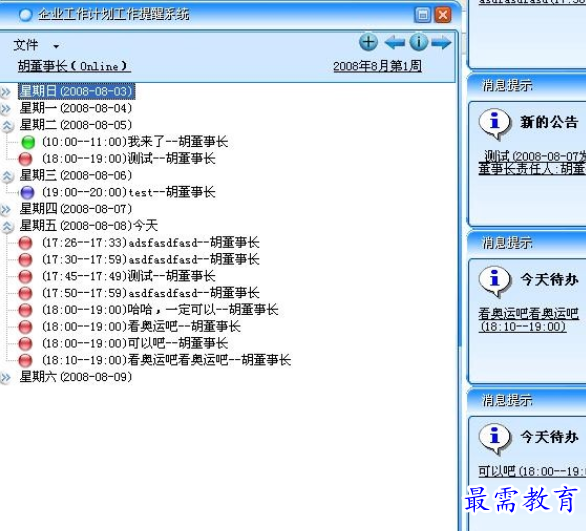Click red status ball of 17:50 asdfasdfasd task
Screen dimensions: 586x531
click(x=25, y=293)
